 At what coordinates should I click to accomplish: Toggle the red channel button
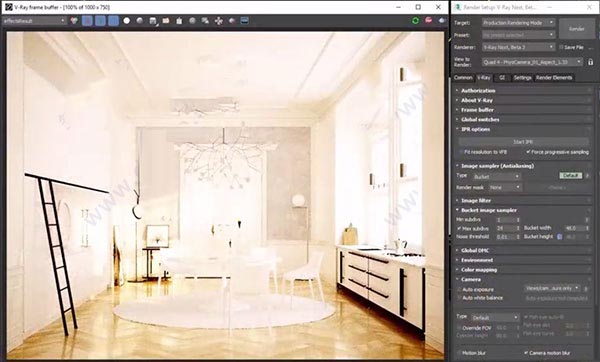coord(87,21)
